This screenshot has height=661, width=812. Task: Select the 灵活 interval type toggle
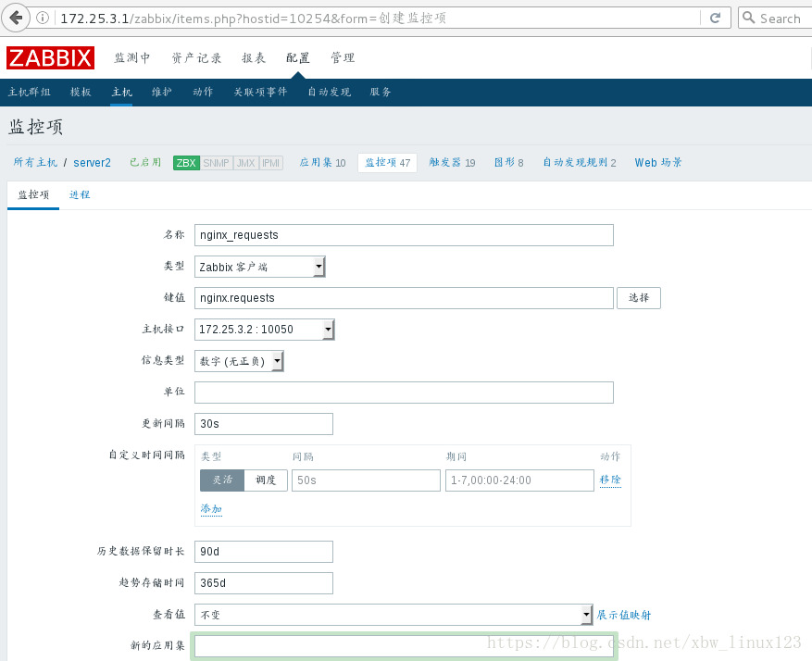click(222, 480)
